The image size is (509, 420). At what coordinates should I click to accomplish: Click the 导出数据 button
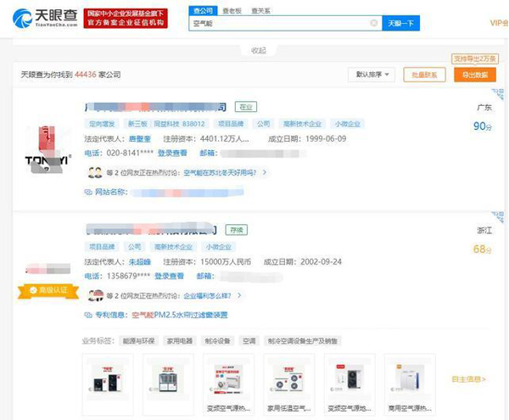click(475, 75)
